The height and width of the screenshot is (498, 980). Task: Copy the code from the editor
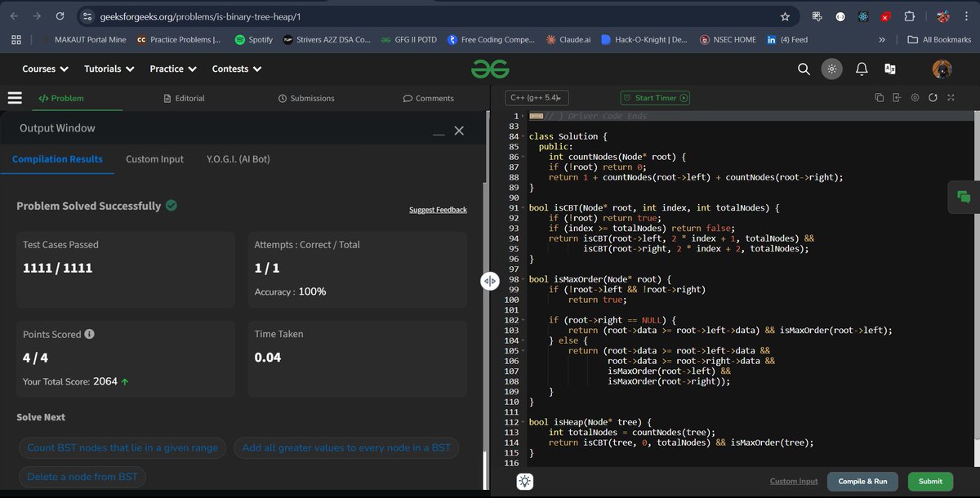click(879, 96)
